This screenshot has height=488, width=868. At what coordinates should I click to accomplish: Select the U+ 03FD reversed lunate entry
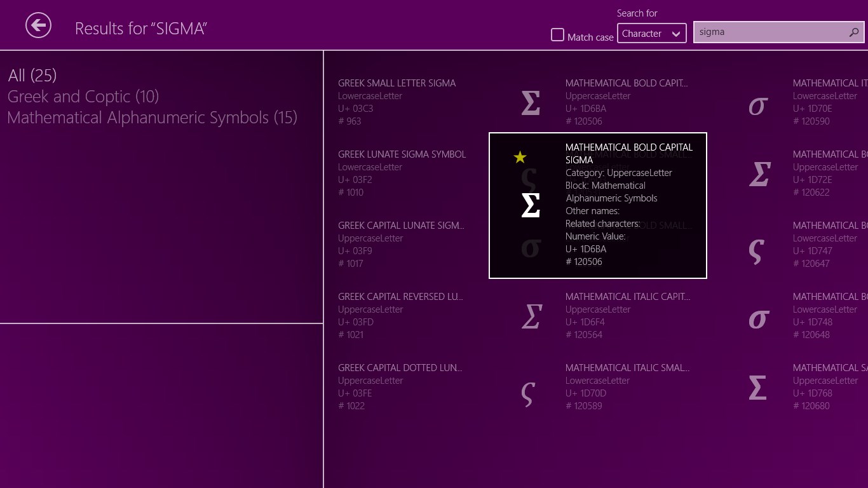click(x=400, y=315)
